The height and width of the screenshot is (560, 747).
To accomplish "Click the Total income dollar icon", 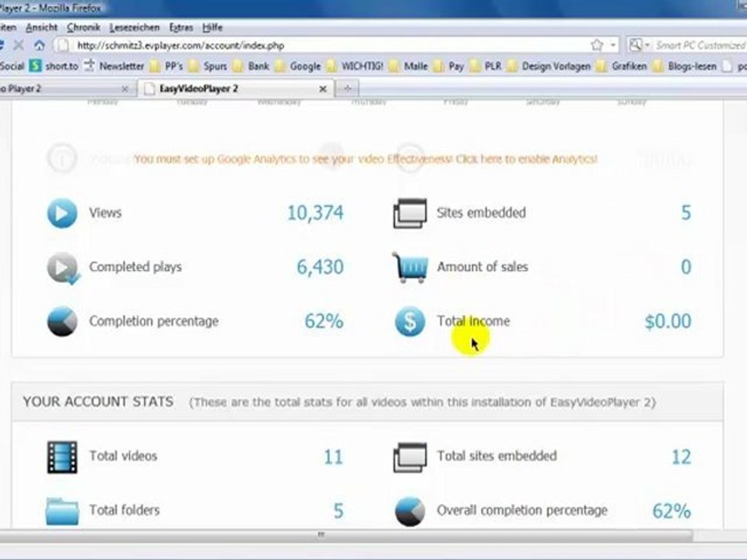I will [x=410, y=321].
